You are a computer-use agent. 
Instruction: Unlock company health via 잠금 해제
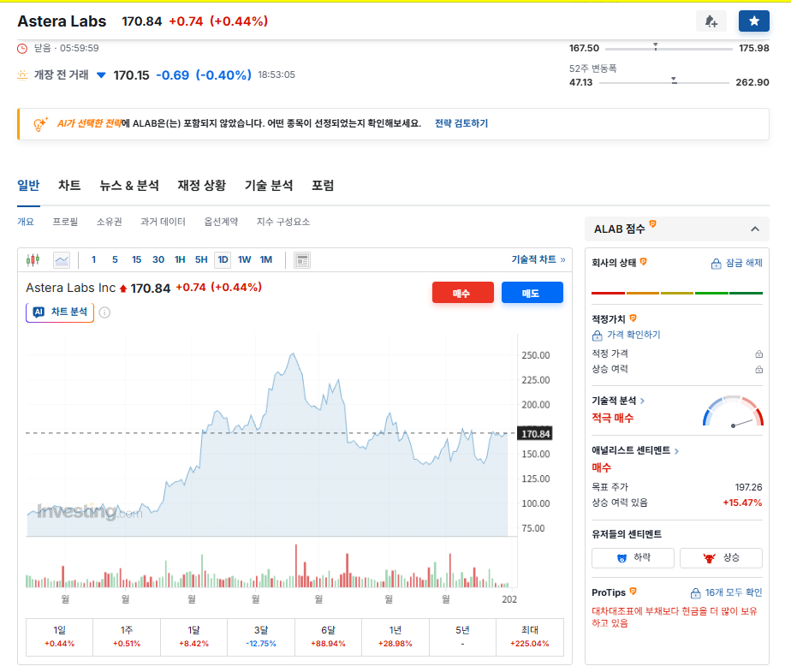[x=737, y=264]
